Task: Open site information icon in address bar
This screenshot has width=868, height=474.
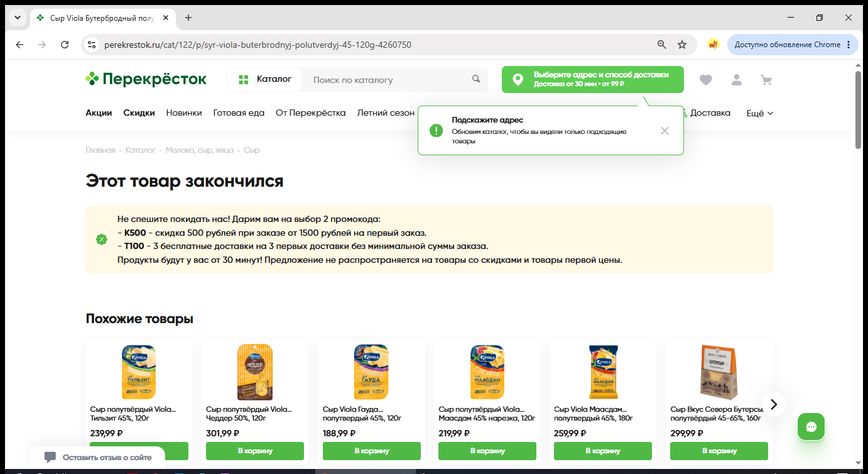Action: tap(92, 45)
